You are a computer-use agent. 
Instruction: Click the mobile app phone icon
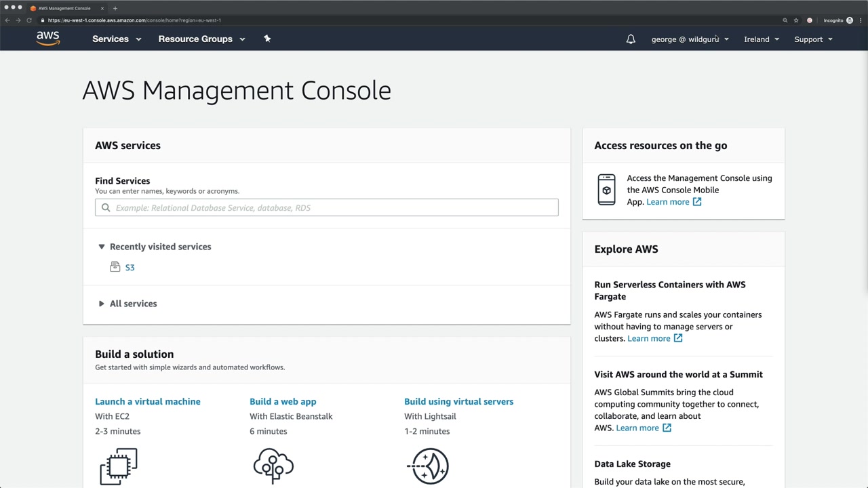[x=606, y=190]
